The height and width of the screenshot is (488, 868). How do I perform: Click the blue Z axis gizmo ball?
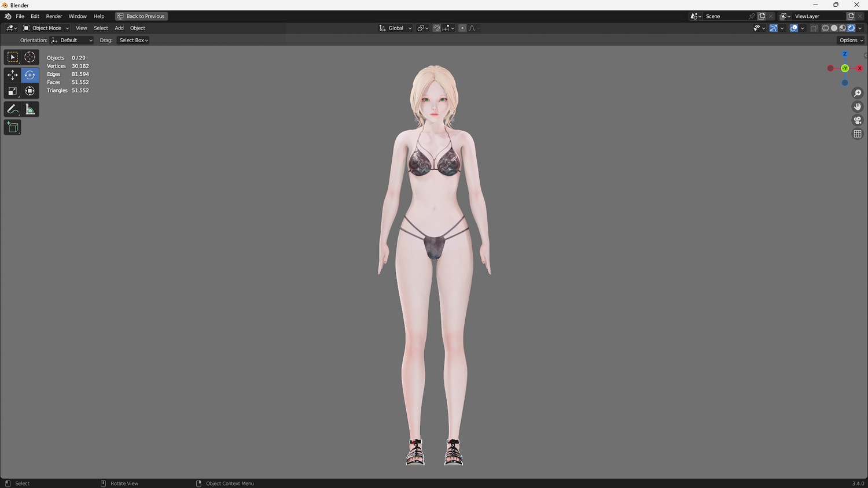(x=845, y=54)
